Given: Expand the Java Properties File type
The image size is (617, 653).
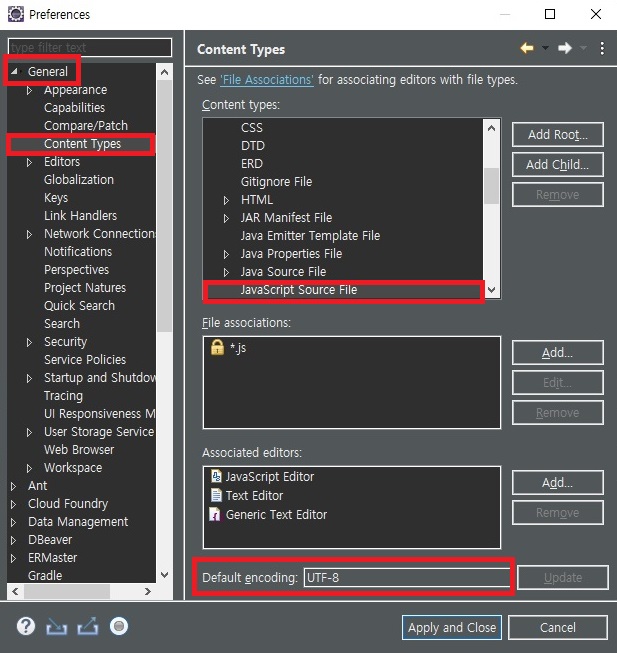Looking at the screenshot, I should (x=226, y=254).
